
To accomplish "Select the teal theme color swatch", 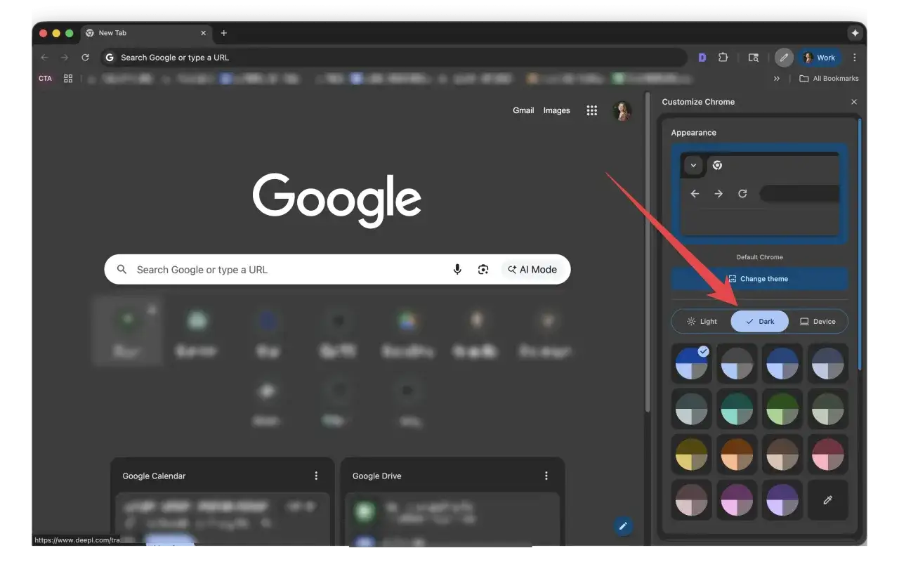I will pyautogui.click(x=737, y=409).
